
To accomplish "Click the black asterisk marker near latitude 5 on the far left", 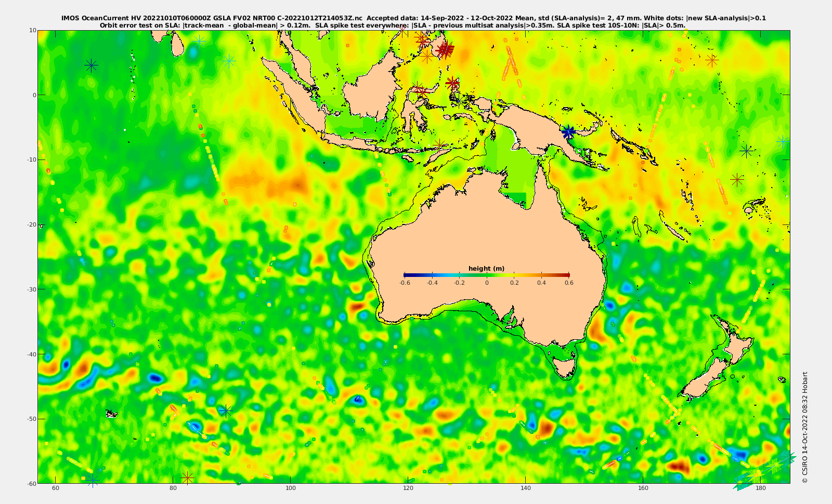I will pyautogui.click(x=92, y=65).
